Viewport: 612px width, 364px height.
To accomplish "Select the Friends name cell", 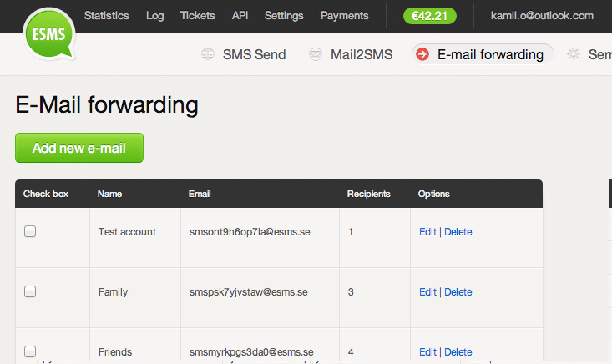I will (x=115, y=352).
